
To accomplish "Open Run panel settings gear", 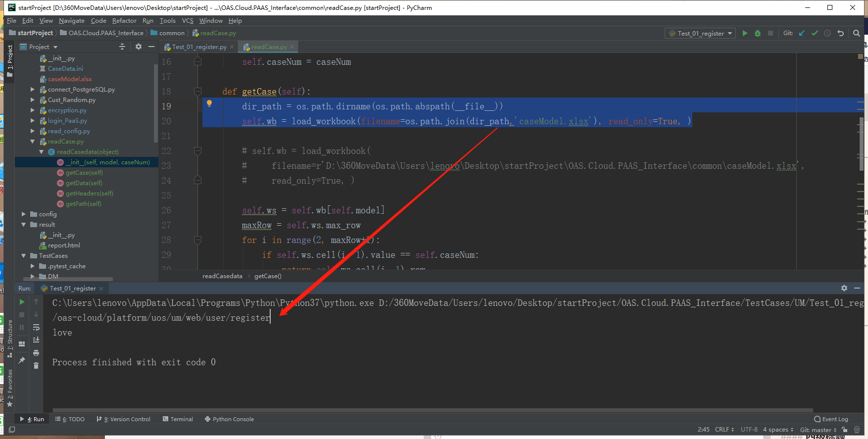I will click(x=844, y=288).
